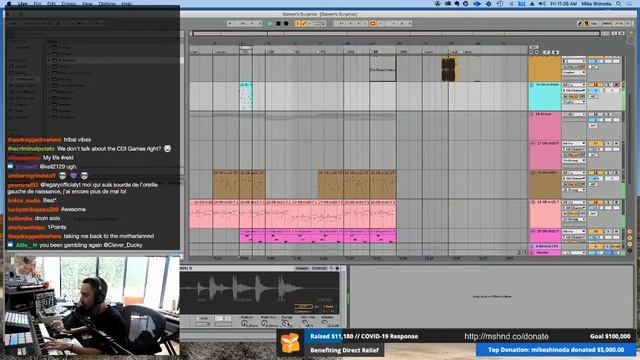This screenshot has width=640, height=360.
Task: Click the Transpose knob in Simpler
Action: click(286, 324)
